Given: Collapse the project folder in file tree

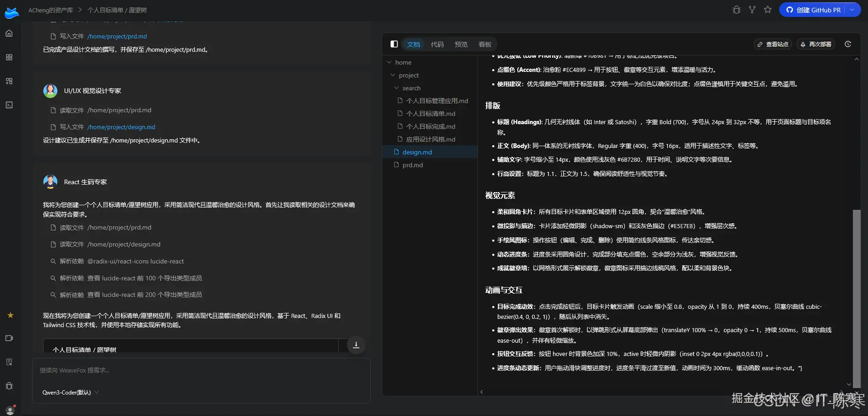Looking at the screenshot, I should coord(393,75).
